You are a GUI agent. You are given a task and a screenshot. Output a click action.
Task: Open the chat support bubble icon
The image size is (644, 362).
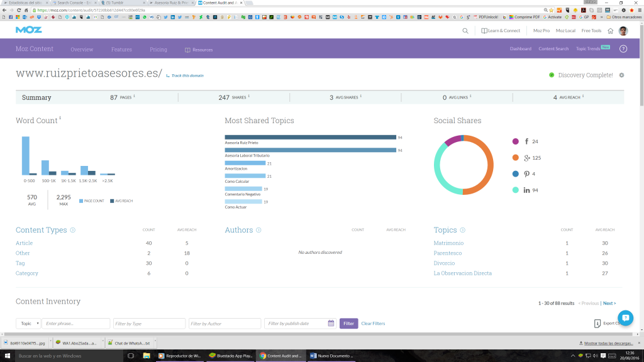coord(625,317)
